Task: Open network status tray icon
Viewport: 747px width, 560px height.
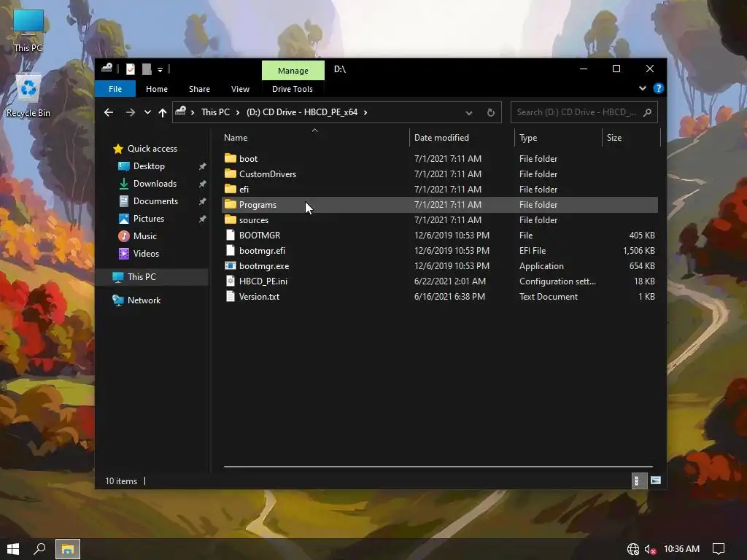Action: 633,549
